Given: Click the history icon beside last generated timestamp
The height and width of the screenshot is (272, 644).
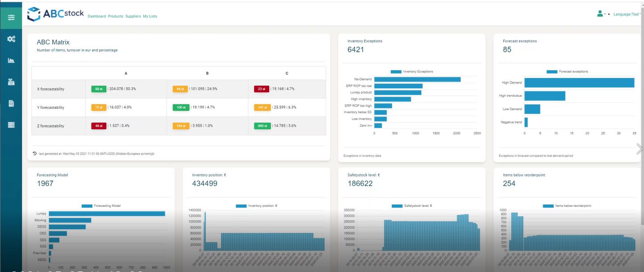Looking at the screenshot, I should (x=35, y=153).
